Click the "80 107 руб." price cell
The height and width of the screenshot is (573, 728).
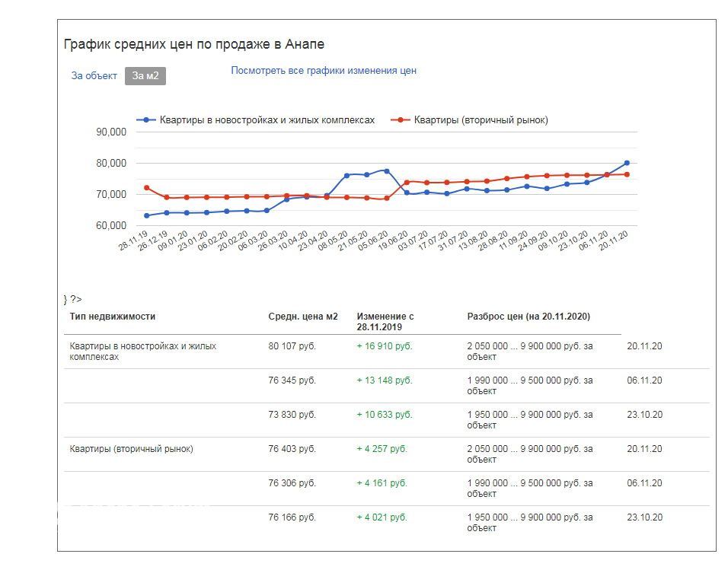[292, 346]
